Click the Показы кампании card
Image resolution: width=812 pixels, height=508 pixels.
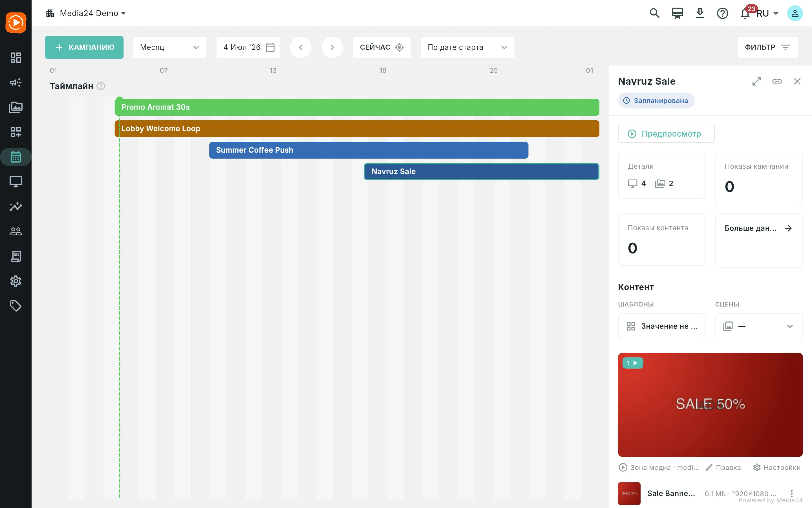click(x=759, y=178)
